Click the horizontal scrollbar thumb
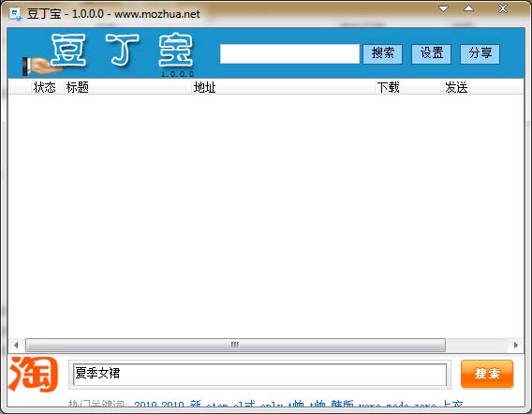Screen dimensions: 532x414 point(235,345)
